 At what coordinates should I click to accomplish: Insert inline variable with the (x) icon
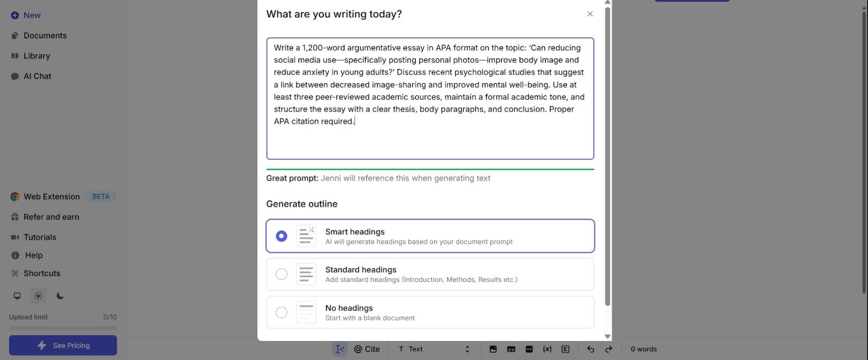[x=547, y=349]
